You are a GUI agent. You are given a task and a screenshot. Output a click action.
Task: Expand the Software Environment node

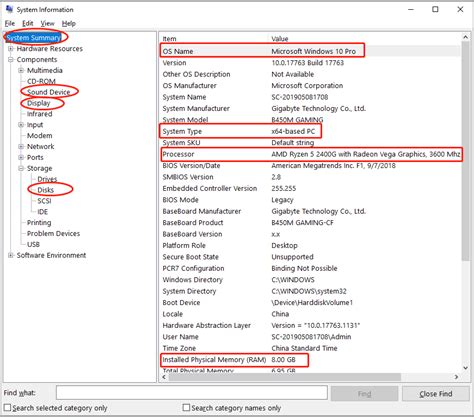(x=11, y=255)
